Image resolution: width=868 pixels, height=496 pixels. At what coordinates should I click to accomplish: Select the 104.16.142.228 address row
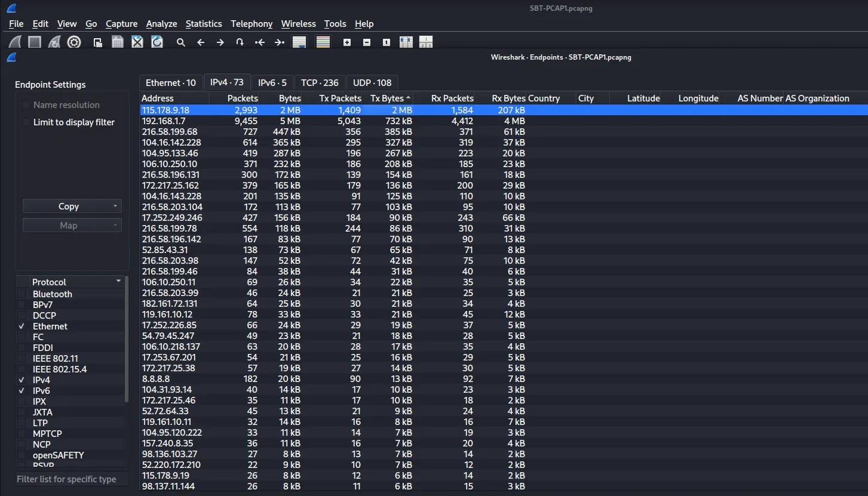click(504, 143)
